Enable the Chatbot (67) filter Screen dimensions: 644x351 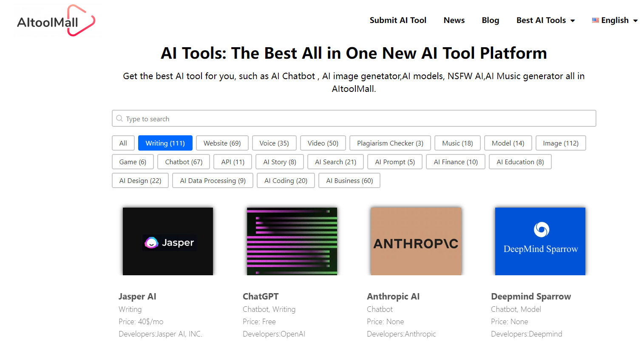coord(184,162)
